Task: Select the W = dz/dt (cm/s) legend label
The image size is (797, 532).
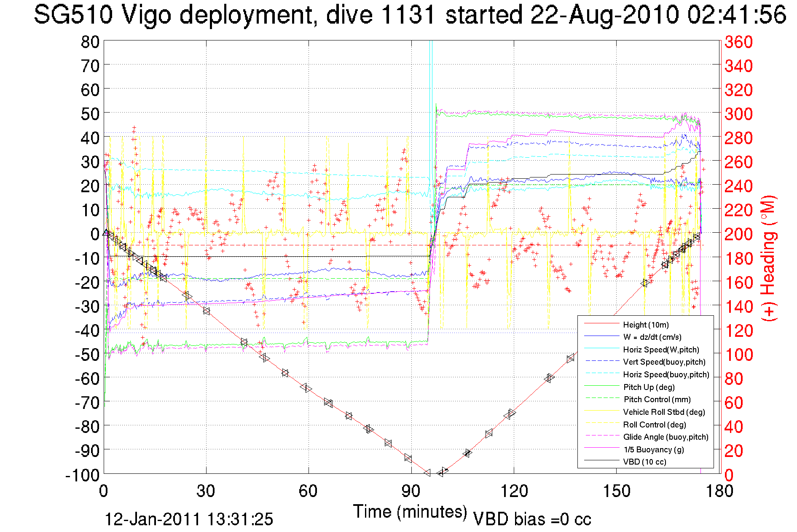Action: tap(652, 337)
